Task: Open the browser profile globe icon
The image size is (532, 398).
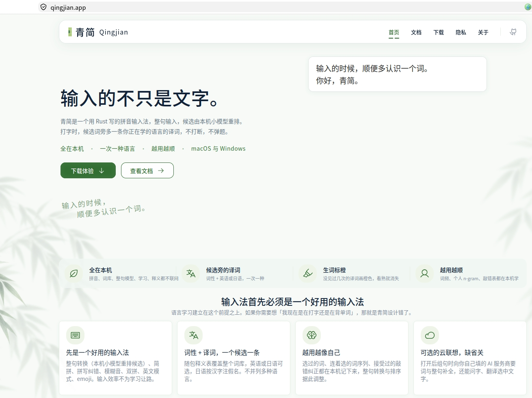Action: coord(528,7)
